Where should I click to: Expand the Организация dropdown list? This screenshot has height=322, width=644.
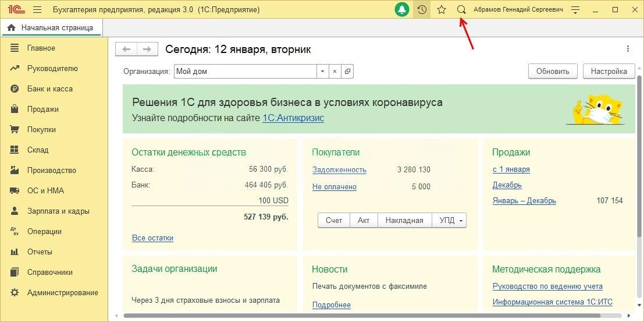[x=322, y=72]
